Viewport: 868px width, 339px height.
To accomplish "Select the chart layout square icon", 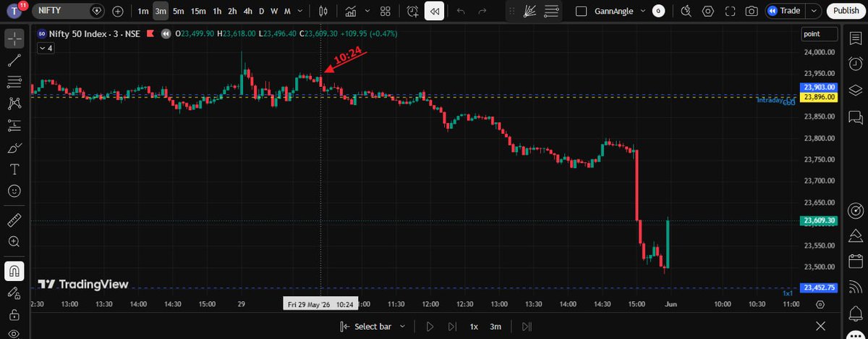I will click(581, 11).
